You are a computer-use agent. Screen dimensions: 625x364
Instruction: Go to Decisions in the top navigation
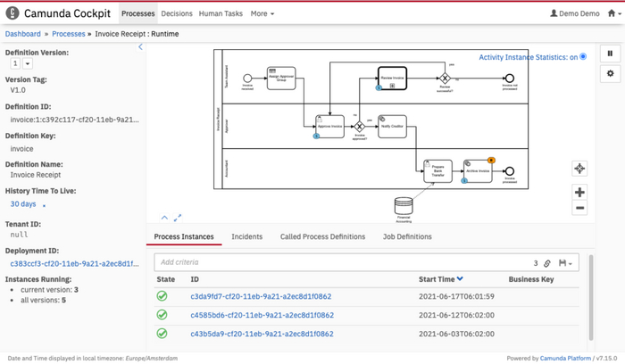tap(177, 14)
